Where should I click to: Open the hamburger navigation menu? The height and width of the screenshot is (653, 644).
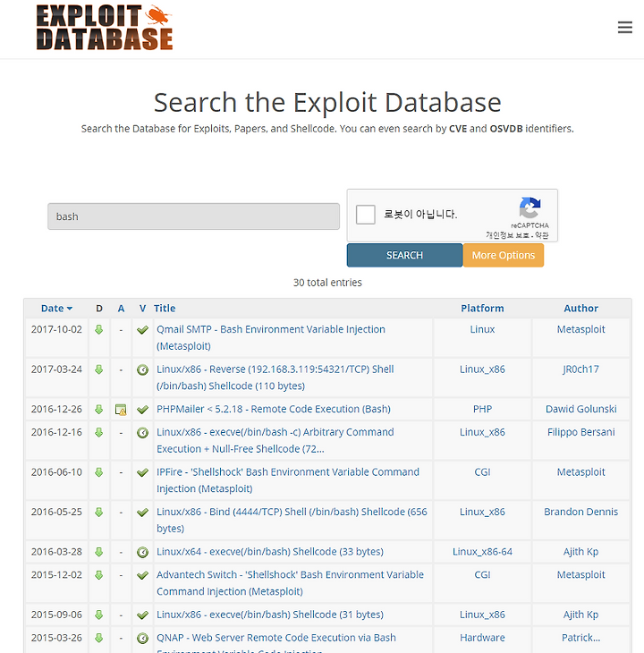624,28
